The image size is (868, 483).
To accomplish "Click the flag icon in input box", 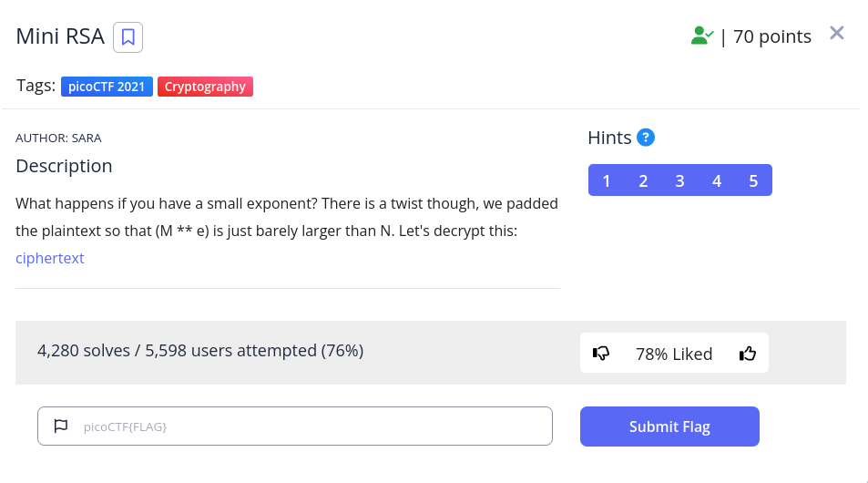I will point(61,426).
